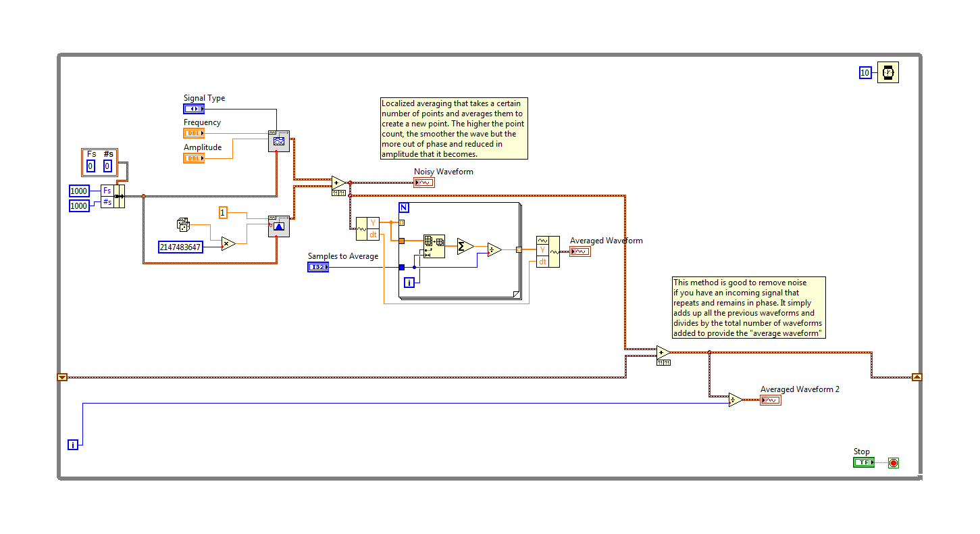Click the Samples to Average I32 terminal

coord(318,267)
